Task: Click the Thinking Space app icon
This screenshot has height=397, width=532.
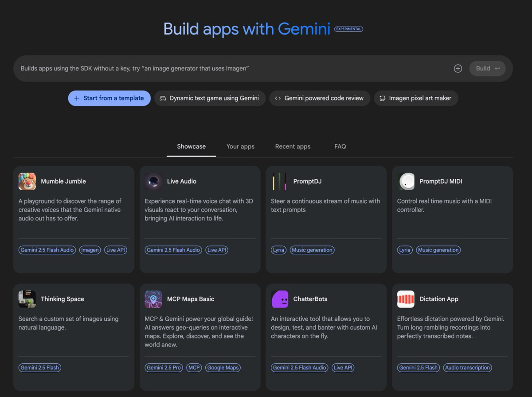Action: pyautogui.click(x=27, y=299)
